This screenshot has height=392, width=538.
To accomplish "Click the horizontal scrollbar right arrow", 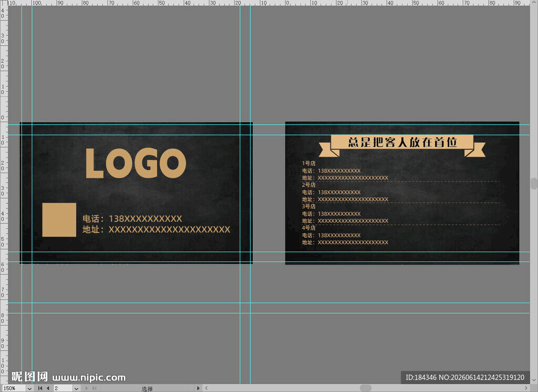I will click(526, 388).
